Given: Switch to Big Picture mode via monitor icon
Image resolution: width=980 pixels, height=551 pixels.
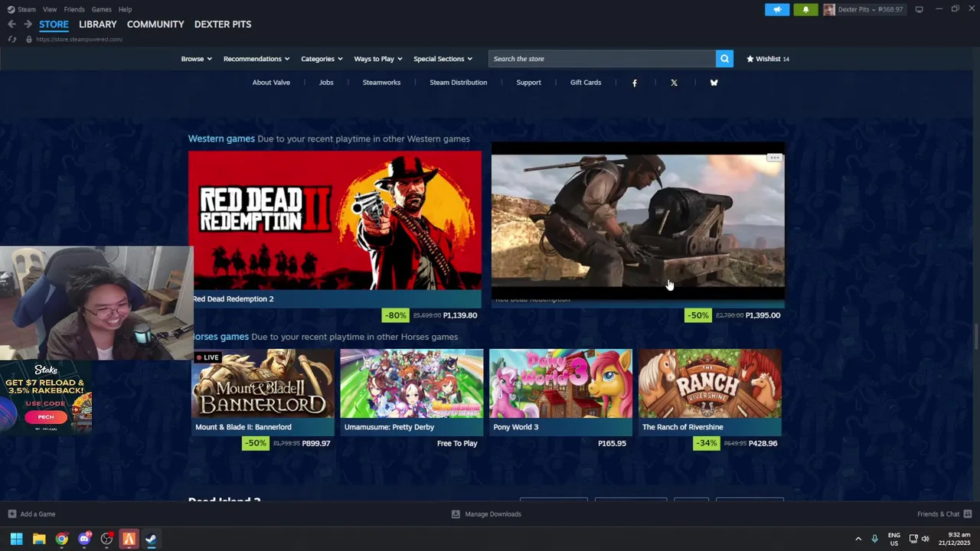Looking at the screenshot, I should (x=919, y=9).
